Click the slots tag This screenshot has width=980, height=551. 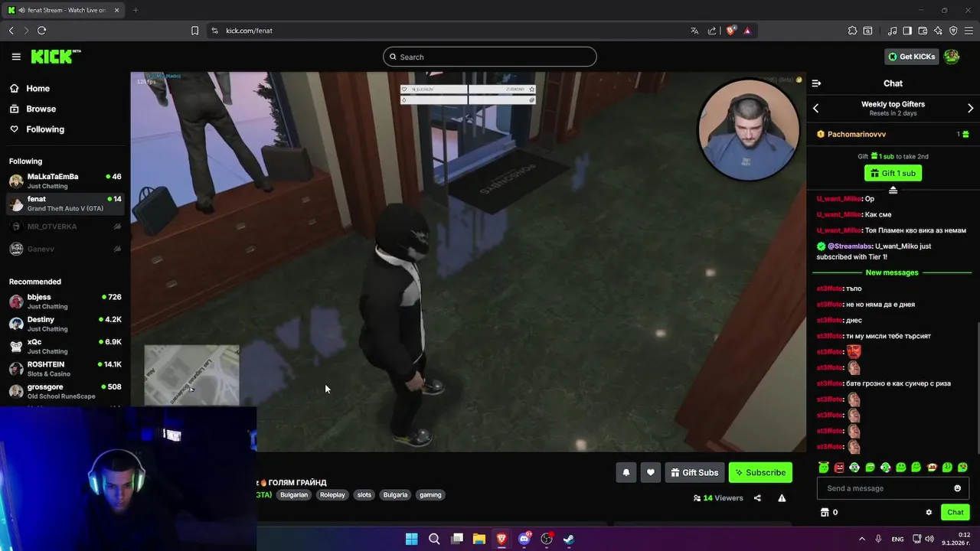(x=364, y=495)
